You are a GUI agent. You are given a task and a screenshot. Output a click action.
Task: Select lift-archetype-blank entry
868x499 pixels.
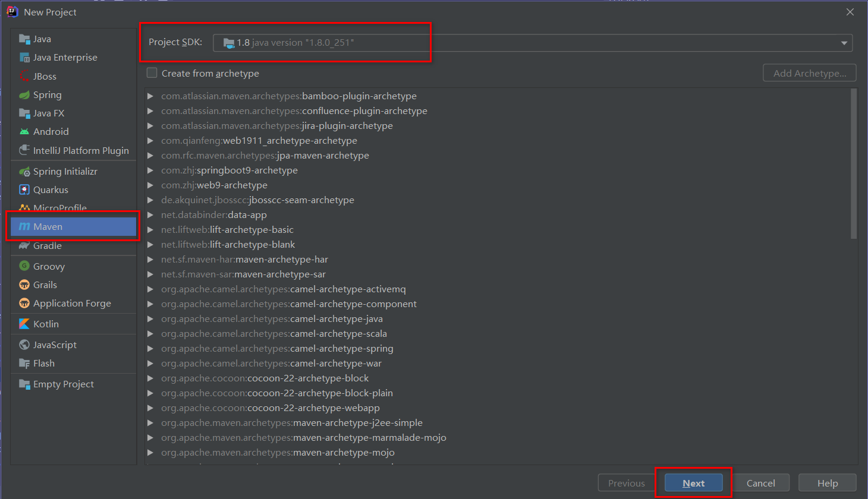(x=228, y=245)
